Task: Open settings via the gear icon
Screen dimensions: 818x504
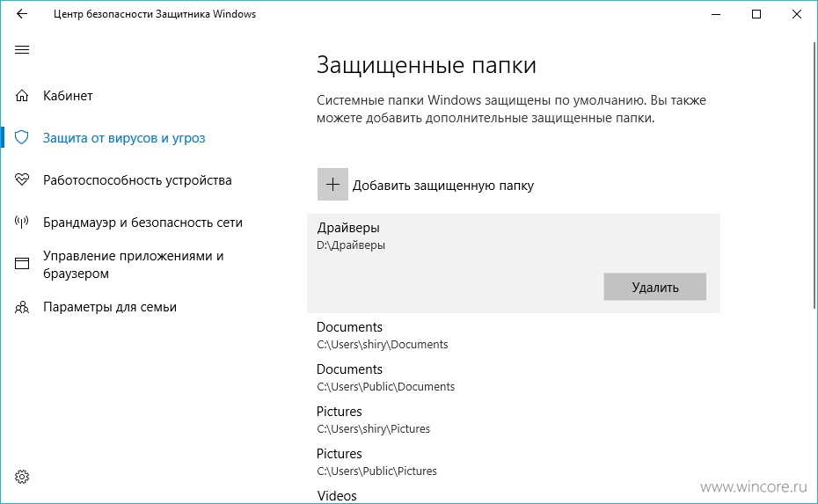Action: coord(22,477)
